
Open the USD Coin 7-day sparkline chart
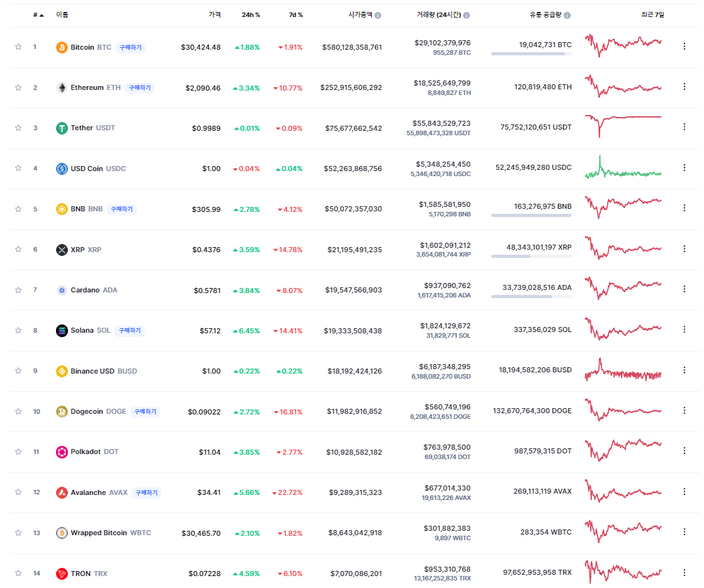(x=623, y=169)
